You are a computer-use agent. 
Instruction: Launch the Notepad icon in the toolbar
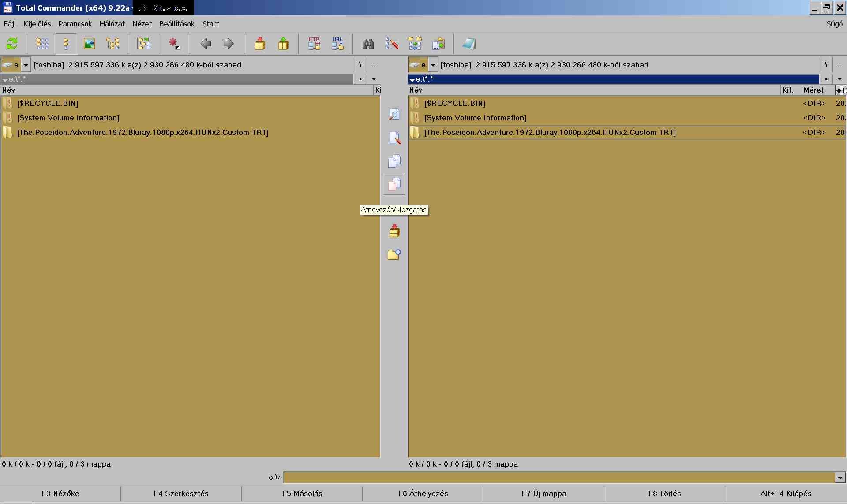(x=469, y=44)
